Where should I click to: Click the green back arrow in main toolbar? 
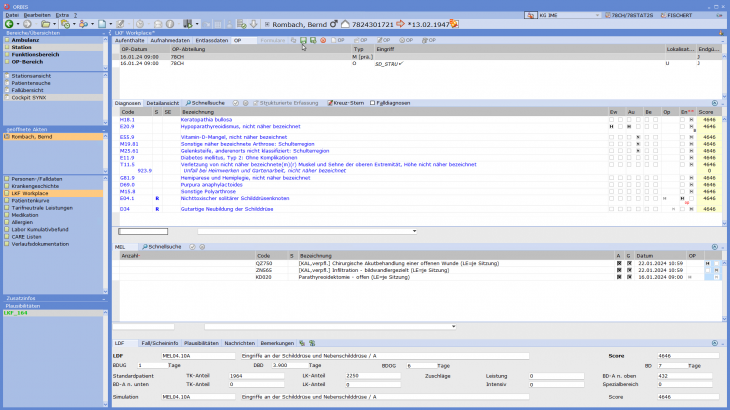(9, 22)
